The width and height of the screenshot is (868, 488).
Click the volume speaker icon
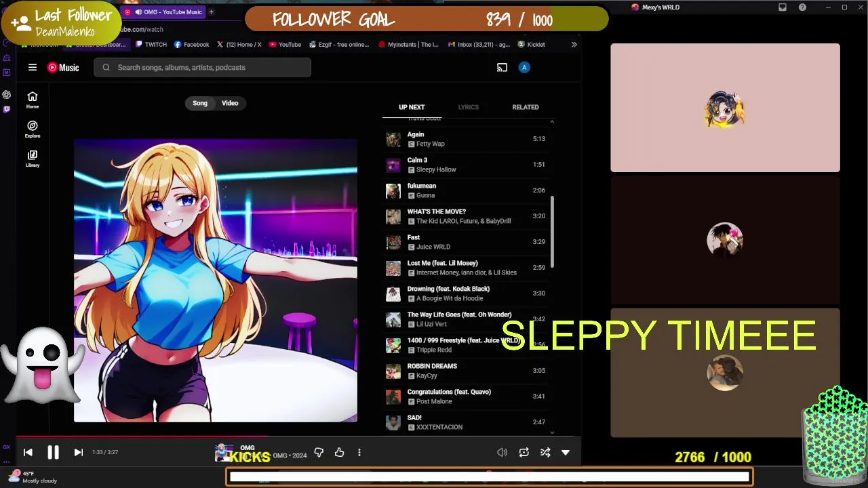click(x=502, y=452)
